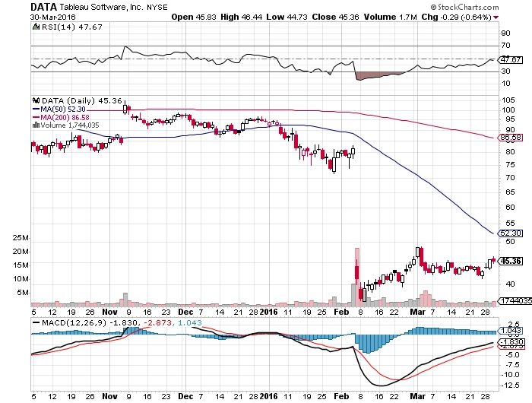Click the Nov label on price axis
This screenshot has height=403, width=532.
pos(110,312)
